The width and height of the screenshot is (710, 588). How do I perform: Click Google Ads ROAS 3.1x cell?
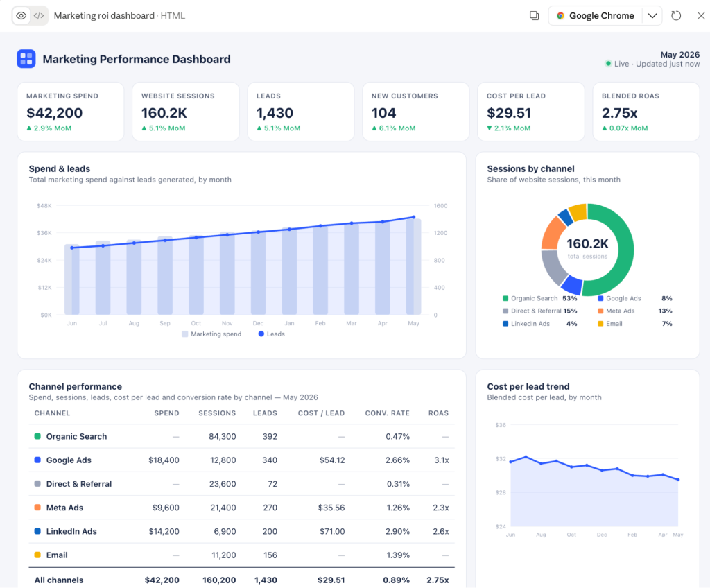[x=442, y=460]
